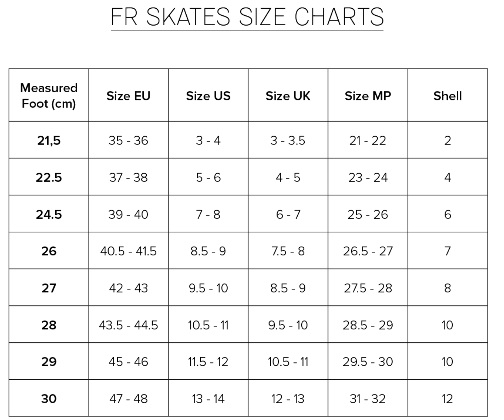Select the Shell column header
Viewport: 504px width, 420px height.
(447, 96)
